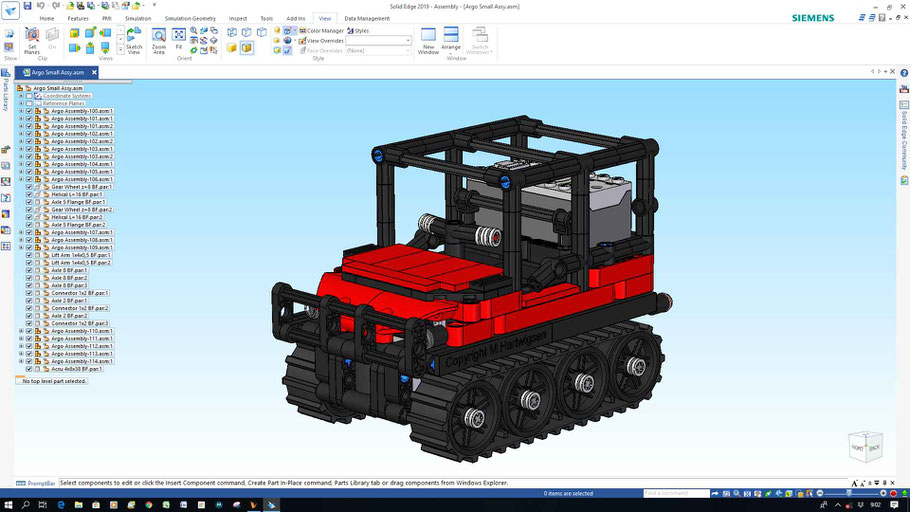Open the Windows Start menu
The image size is (910, 512).
[x=8, y=505]
